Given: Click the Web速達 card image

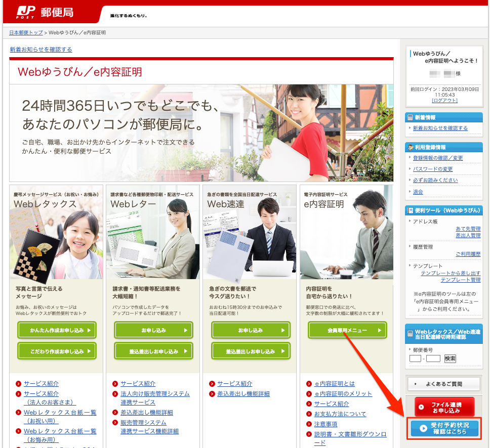Looking at the screenshot, I should 250,232.
